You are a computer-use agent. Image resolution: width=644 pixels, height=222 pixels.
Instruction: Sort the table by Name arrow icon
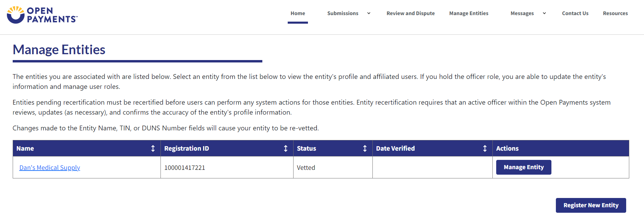pyautogui.click(x=153, y=148)
